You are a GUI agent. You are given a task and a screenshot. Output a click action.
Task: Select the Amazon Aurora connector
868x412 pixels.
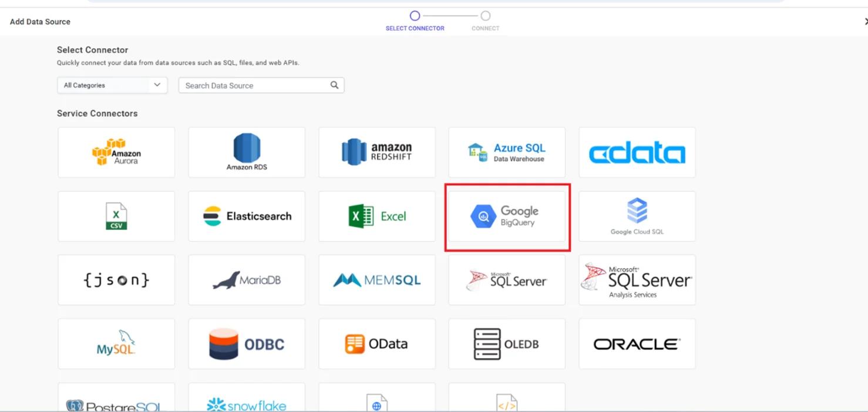click(116, 152)
